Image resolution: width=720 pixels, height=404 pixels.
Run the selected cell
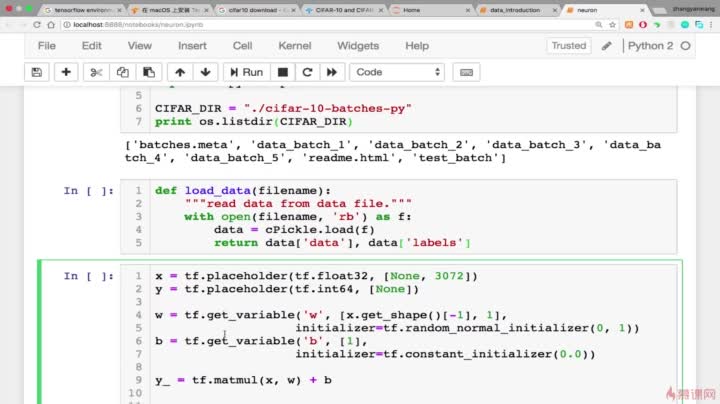(247, 72)
